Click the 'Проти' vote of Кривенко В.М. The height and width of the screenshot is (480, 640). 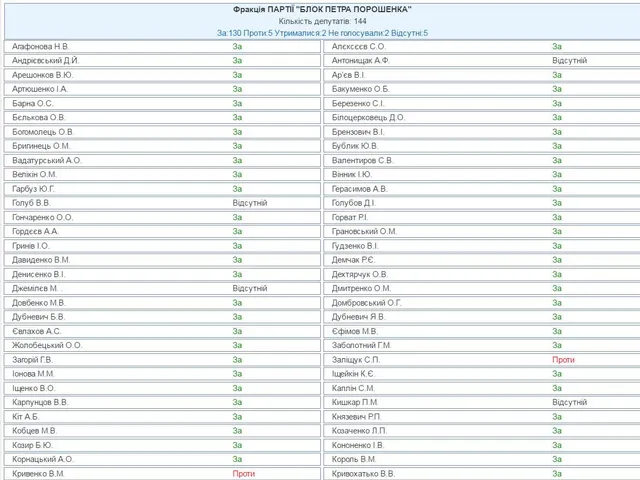244,473
